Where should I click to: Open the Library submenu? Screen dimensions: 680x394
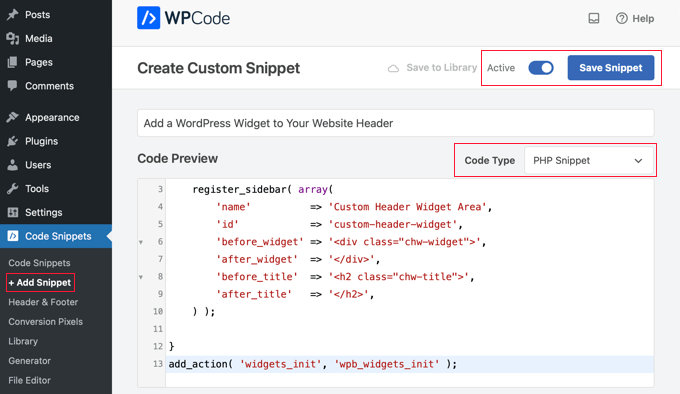coord(23,341)
